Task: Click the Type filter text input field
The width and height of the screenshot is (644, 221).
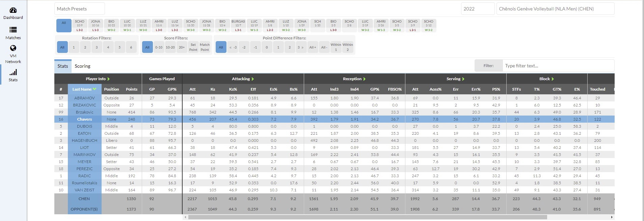Action: tap(558, 66)
